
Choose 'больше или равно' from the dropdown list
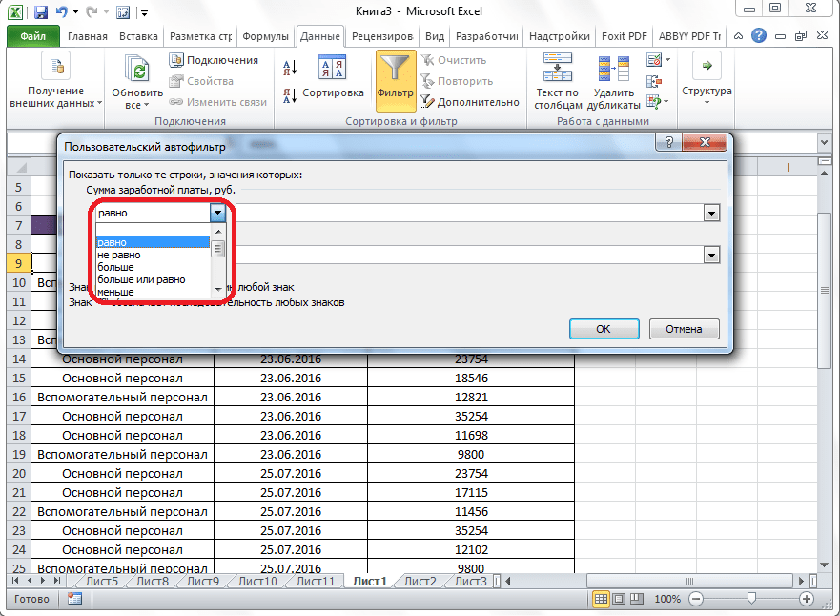pyautogui.click(x=141, y=279)
